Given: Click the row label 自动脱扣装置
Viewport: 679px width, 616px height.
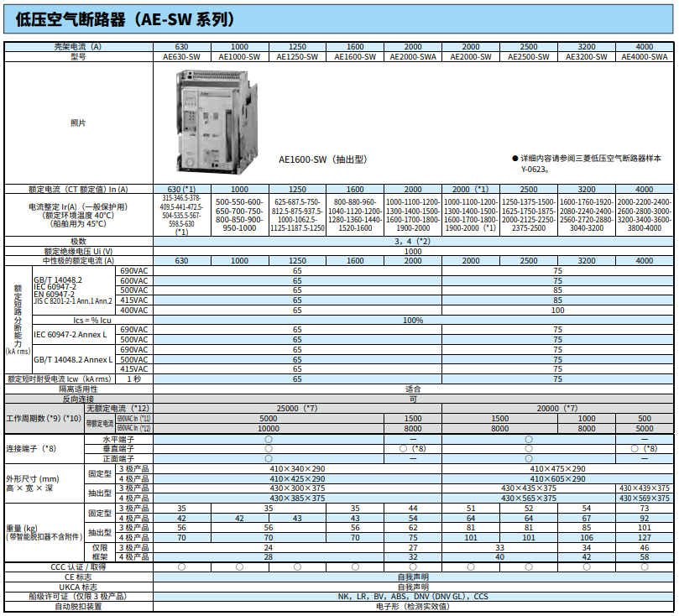Looking at the screenshot, I should [x=78, y=607].
